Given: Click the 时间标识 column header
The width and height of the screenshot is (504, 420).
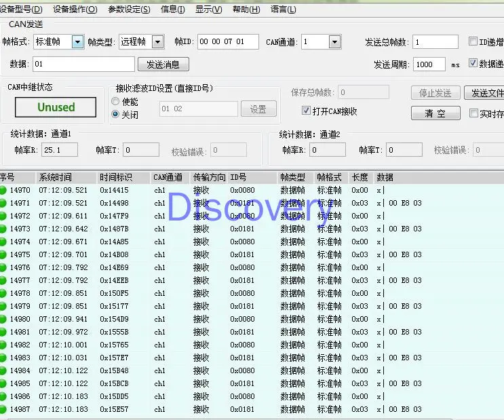Looking at the screenshot, I should pyautogui.click(x=123, y=177).
